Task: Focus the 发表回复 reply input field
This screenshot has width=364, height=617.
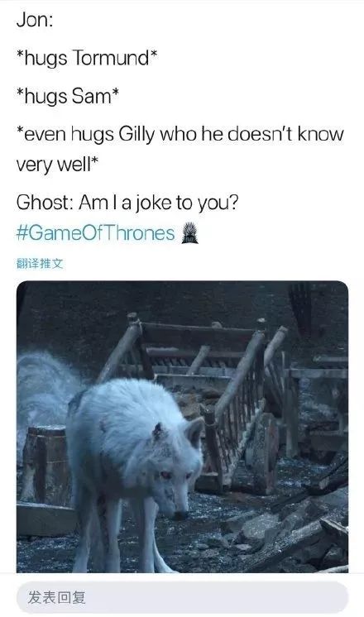Action: pyautogui.click(x=182, y=597)
